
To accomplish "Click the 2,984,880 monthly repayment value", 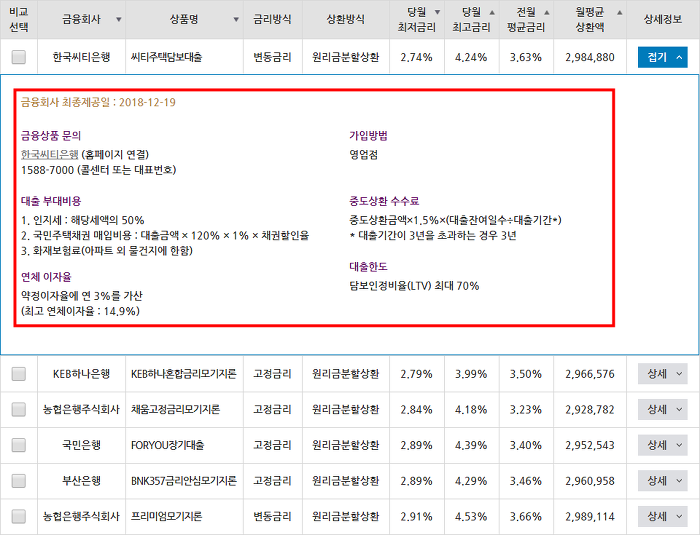I will (590, 57).
